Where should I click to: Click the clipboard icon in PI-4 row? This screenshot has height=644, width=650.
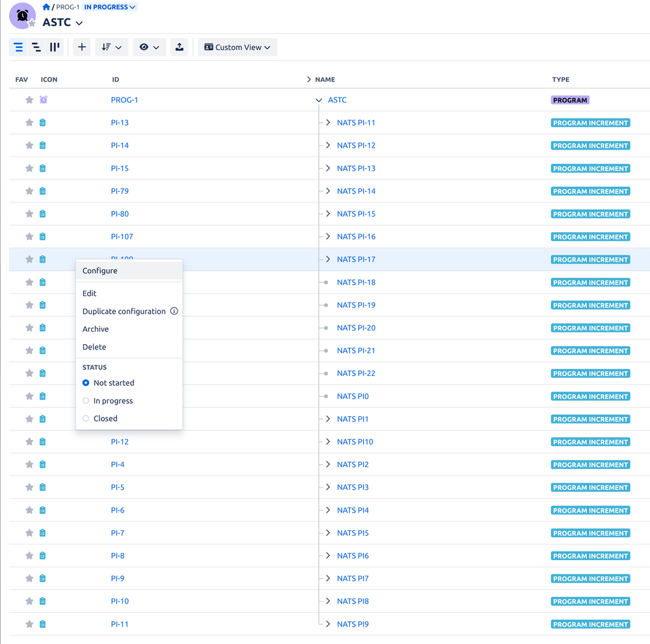coord(43,464)
